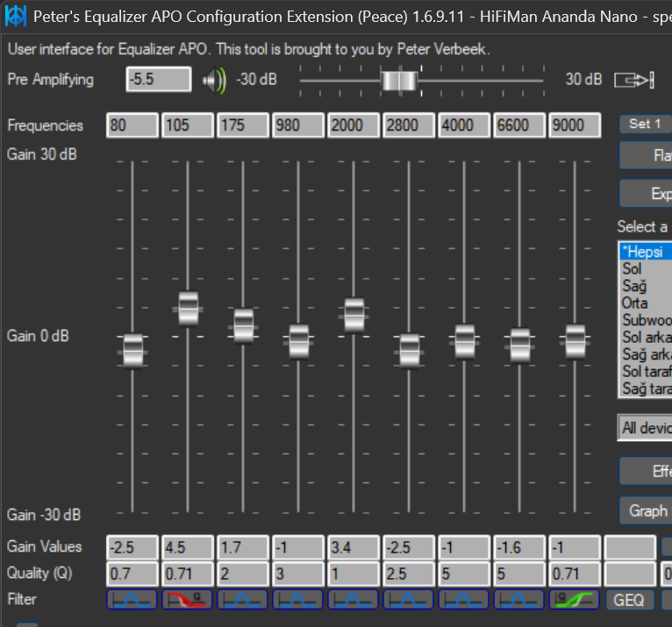This screenshot has width=672, height=627.
Task: Click the empty gain value field above GEQ
Action: pyautogui.click(x=630, y=547)
